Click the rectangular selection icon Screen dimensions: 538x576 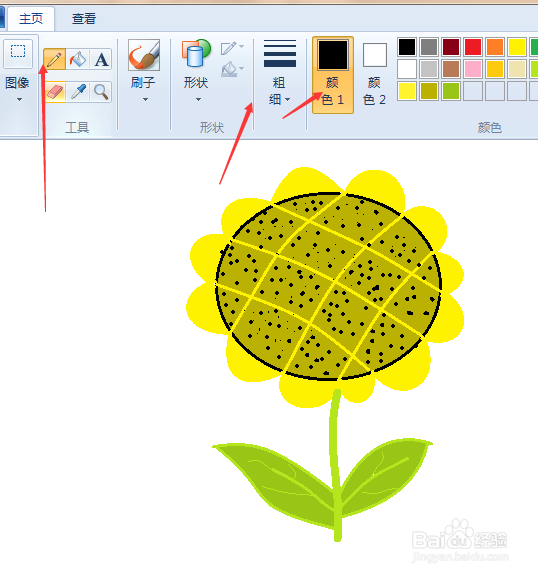click(18, 51)
